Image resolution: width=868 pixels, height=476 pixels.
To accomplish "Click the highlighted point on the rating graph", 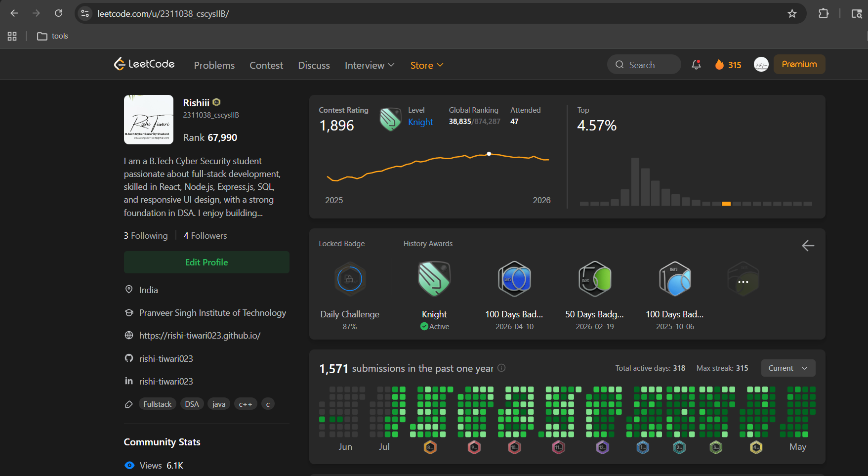I will (x=489, y=154).
